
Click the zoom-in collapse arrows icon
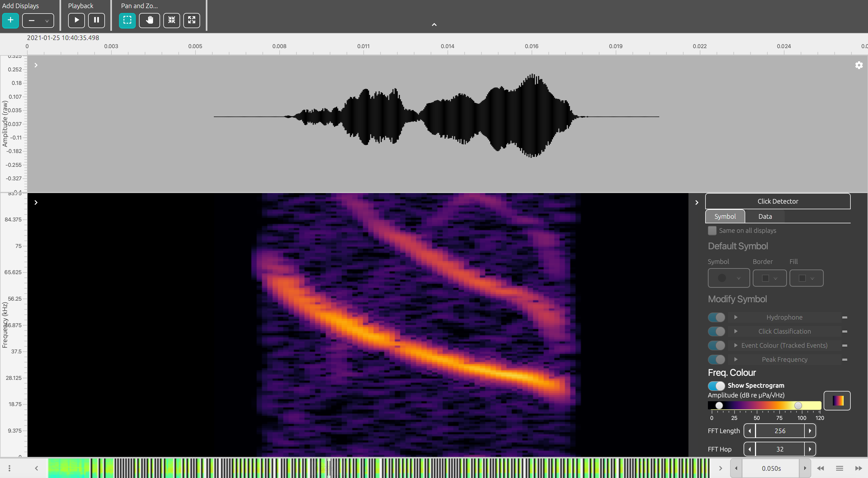171,20
